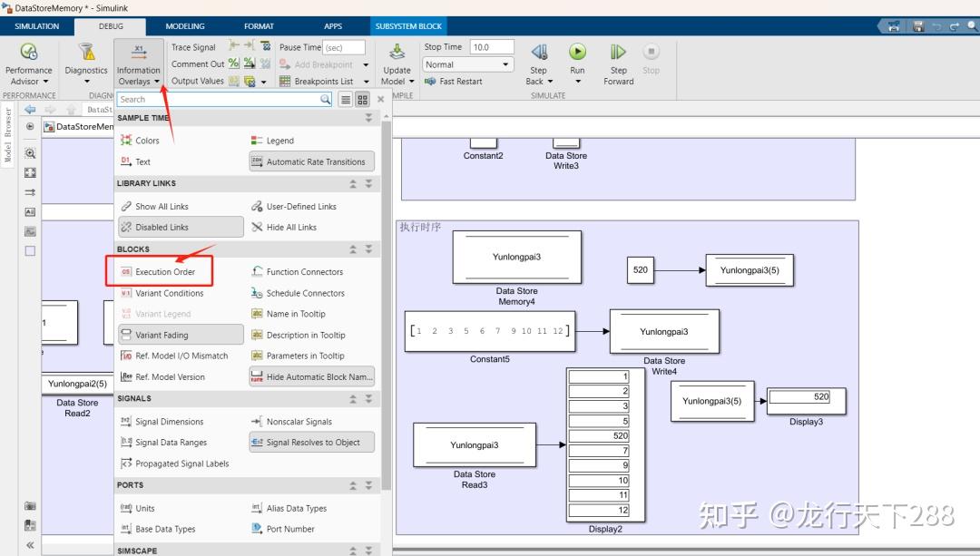
Task: Click the Step Forward icon
Action: click(618, 53)
